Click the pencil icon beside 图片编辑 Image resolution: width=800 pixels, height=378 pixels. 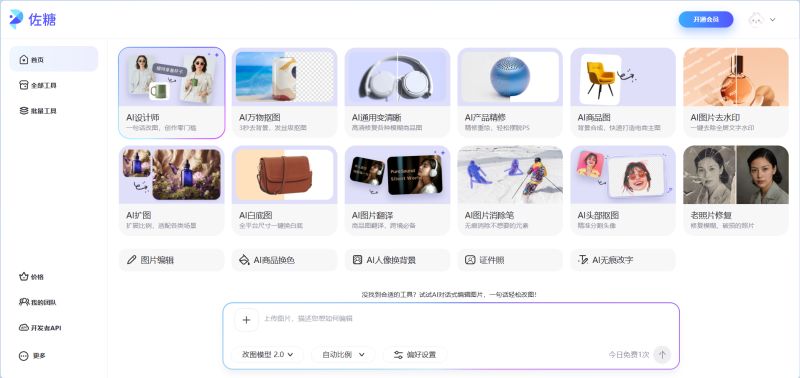point(131,260)
